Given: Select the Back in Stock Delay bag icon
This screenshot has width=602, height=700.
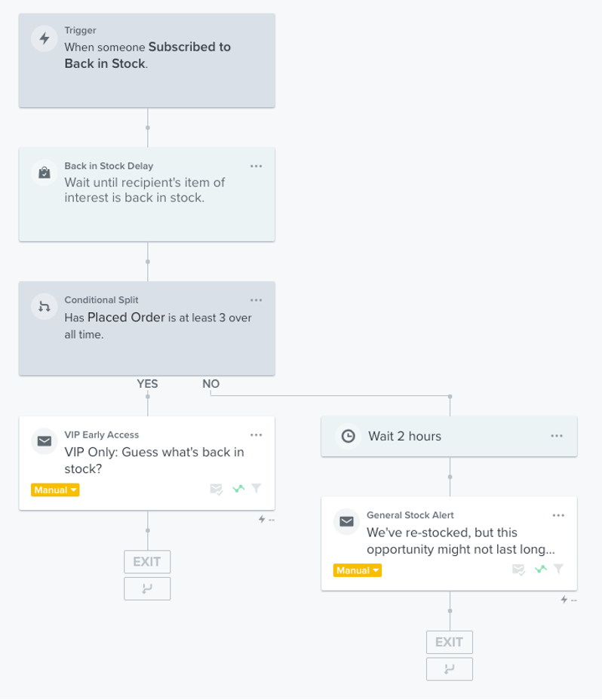Looking at the screenshot, I should click(45, 173).
